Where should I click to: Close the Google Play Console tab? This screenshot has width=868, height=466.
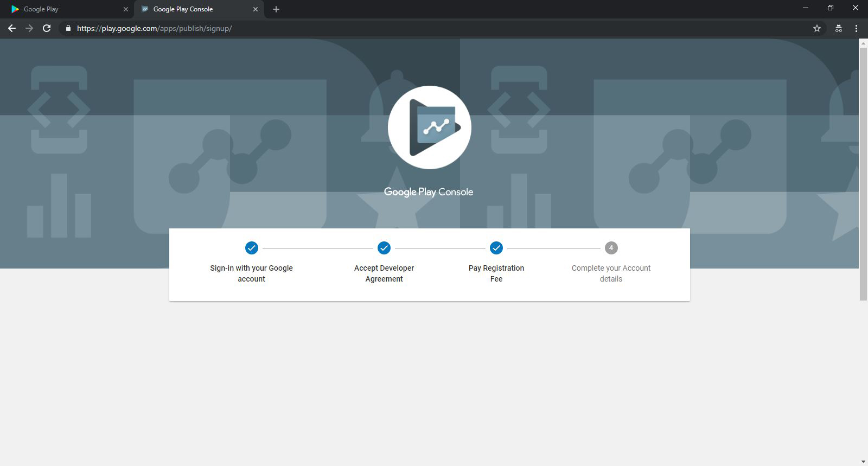(256, 9)
